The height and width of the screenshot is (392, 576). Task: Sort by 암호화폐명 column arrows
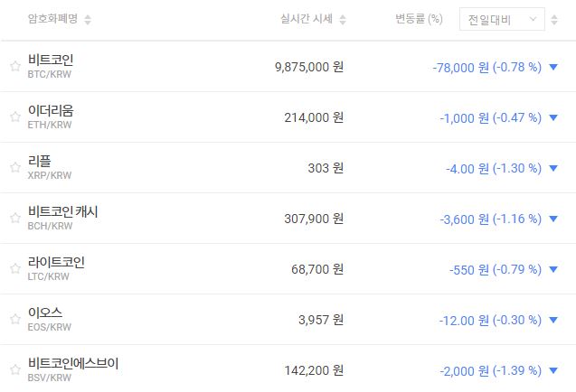(88, 20)
